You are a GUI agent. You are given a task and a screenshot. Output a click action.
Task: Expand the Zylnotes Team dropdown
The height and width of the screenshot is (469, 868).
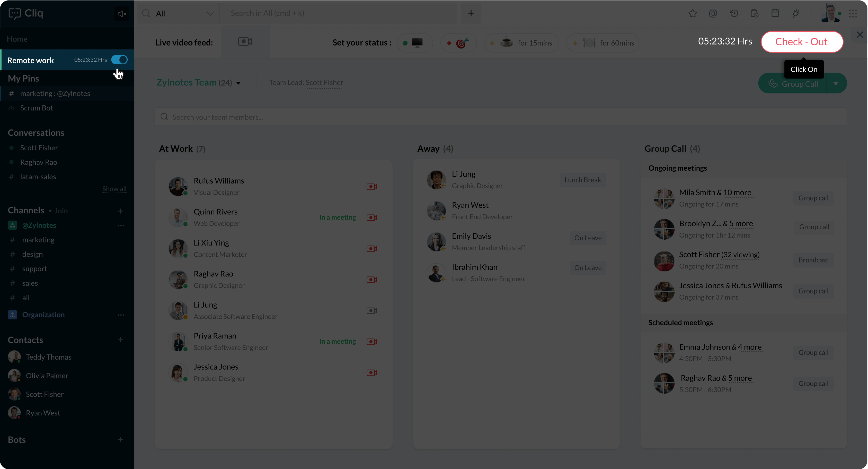pyautogui.click(x=238, y=83)
